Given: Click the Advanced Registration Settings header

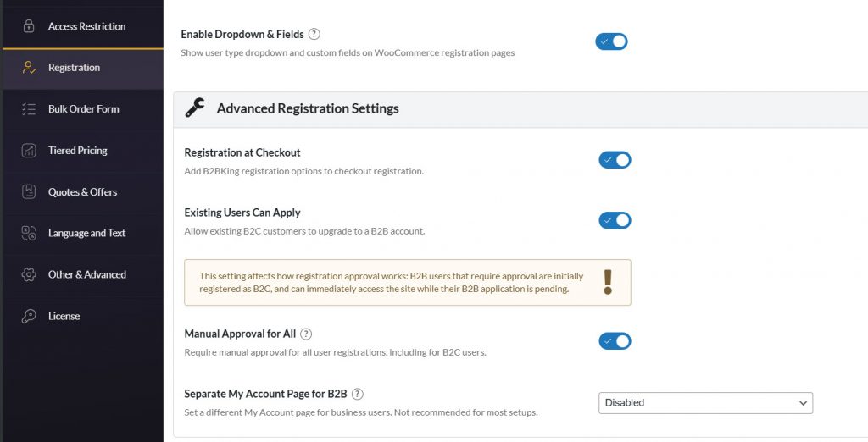Looking at the screenshot, I should 308,108.
